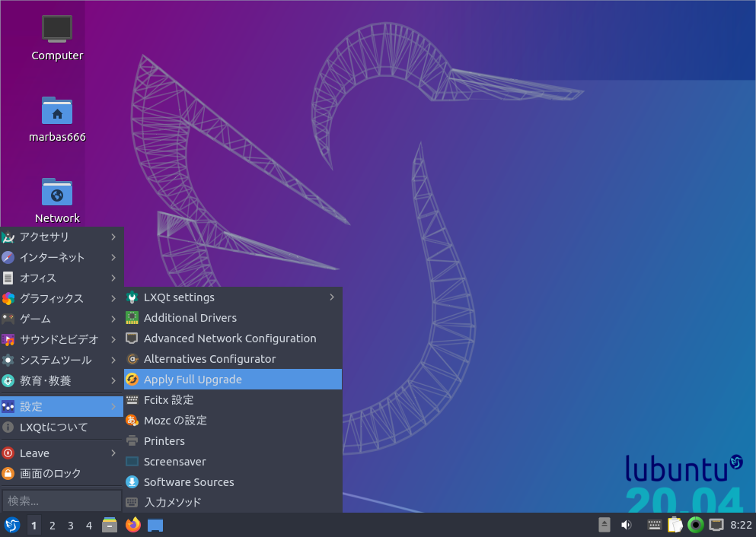
Task: Click the 検索 search field in menu
Action: pos(62,501)
